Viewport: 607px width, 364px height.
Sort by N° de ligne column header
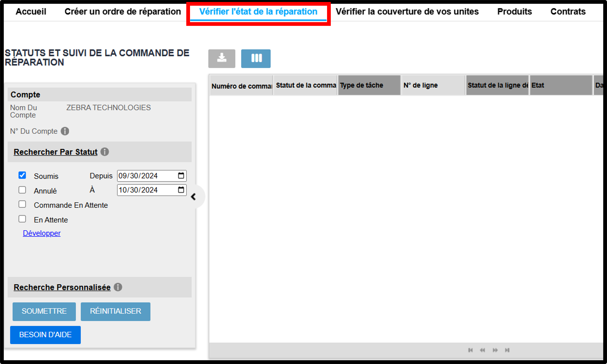coord(433,85)
